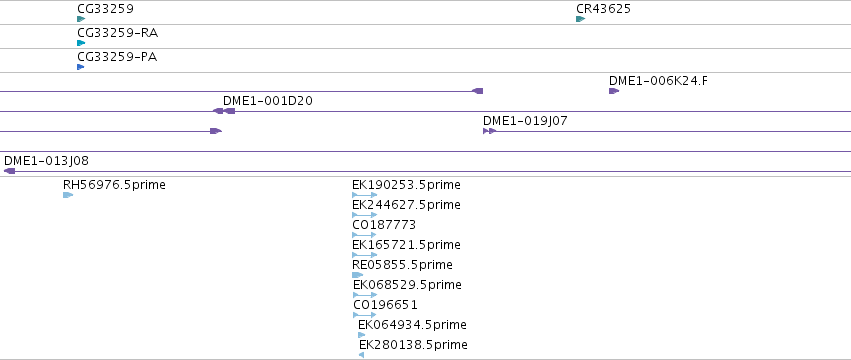The image size is (851, 360).
Task: Click the EK244627.5prime feature glyph
Action: click(365, 215)
